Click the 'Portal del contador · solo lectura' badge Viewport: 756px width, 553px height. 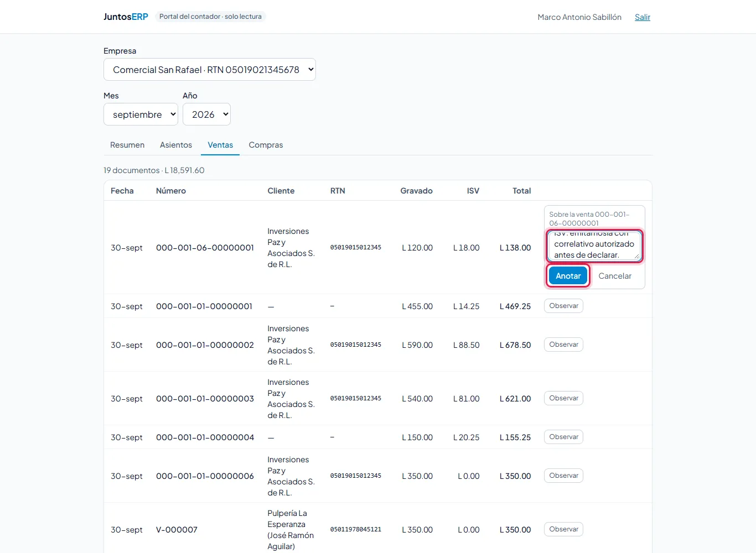pyautogui.click(x=210, y=17)
